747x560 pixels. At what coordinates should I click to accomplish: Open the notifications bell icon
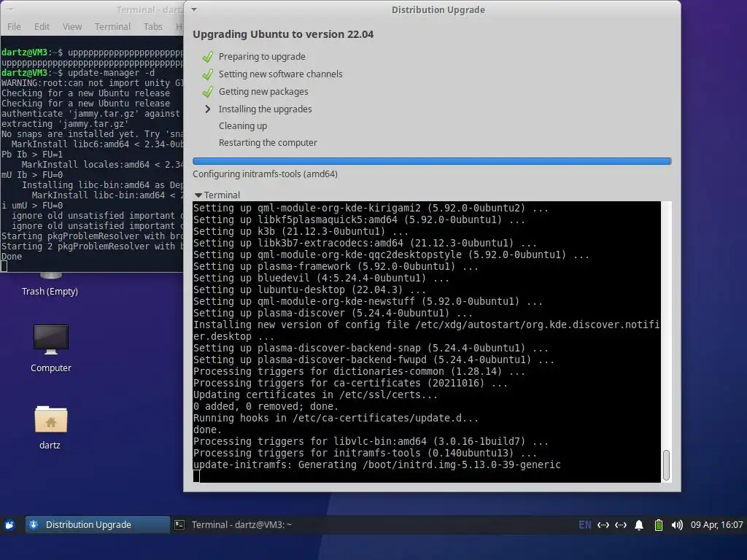pos(639,525)
